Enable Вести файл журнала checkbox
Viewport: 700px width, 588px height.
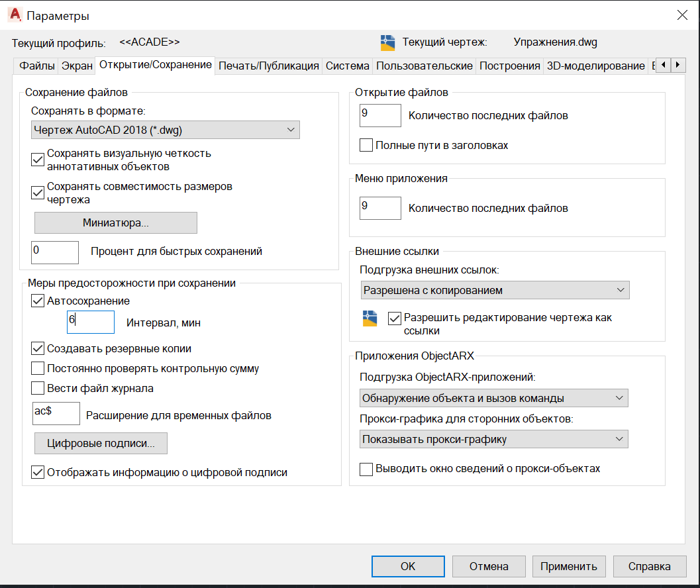tap(38, 388)
